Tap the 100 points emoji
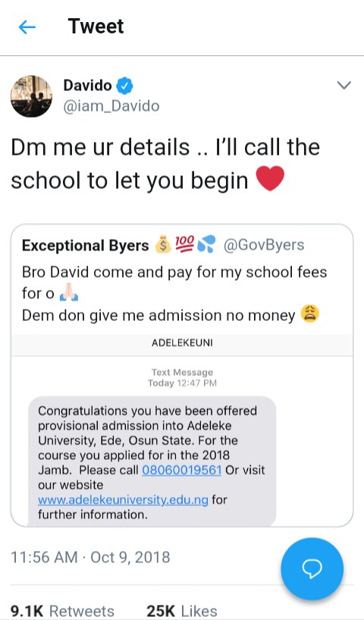The height and width of the screenshot is (620, 364). pos(184,245)
